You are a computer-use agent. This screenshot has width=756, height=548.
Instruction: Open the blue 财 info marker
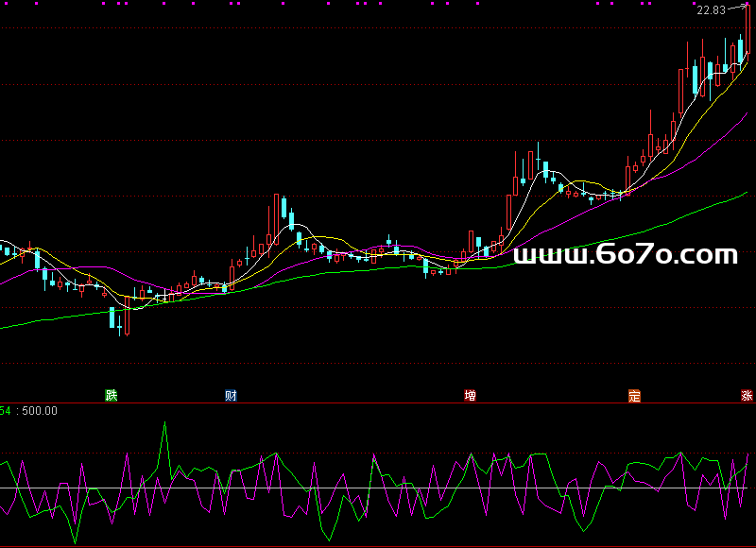pos(231,395)
